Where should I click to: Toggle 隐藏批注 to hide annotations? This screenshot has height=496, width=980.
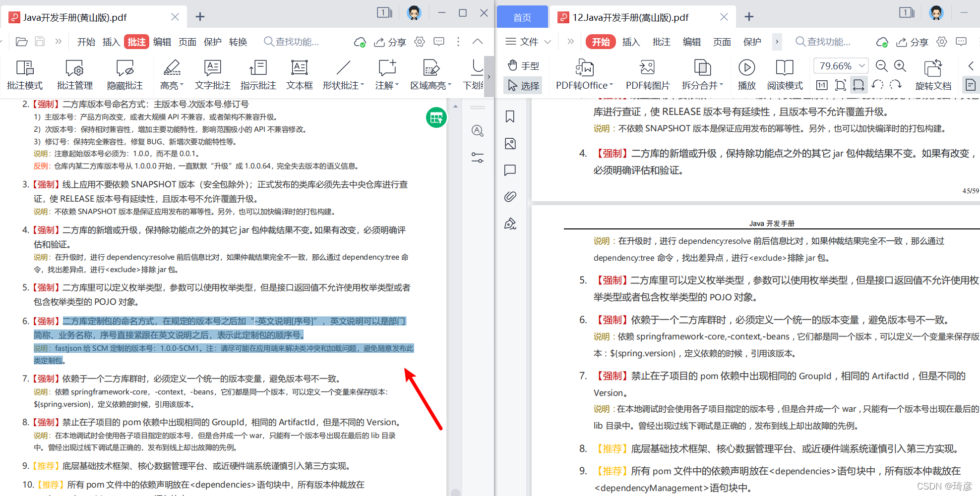pos(124,75)
